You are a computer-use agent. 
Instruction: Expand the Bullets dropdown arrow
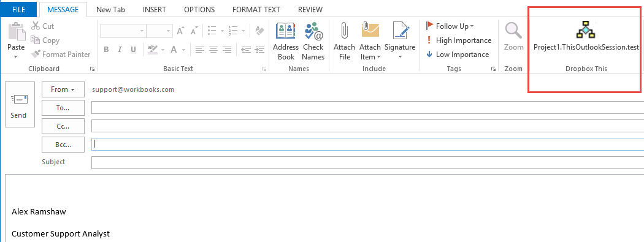tap(222, 31)
